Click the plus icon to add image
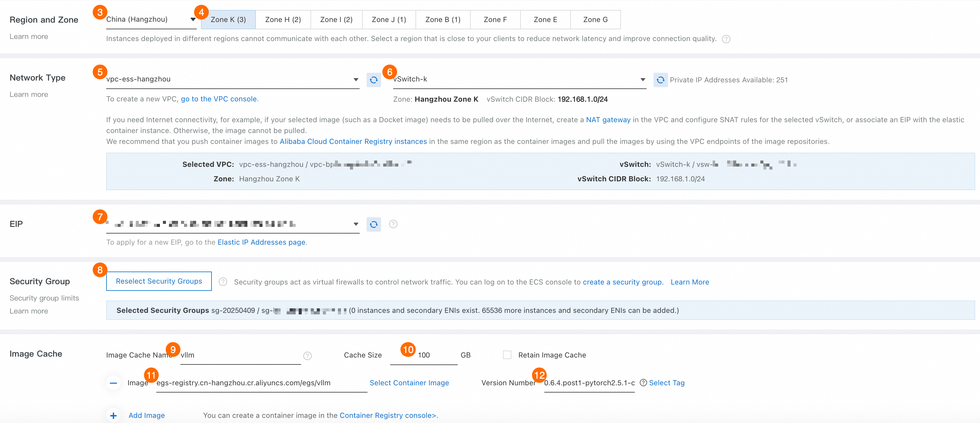This screenshot has height=423, width=980. pyautogui.click(x=113, y=415)
